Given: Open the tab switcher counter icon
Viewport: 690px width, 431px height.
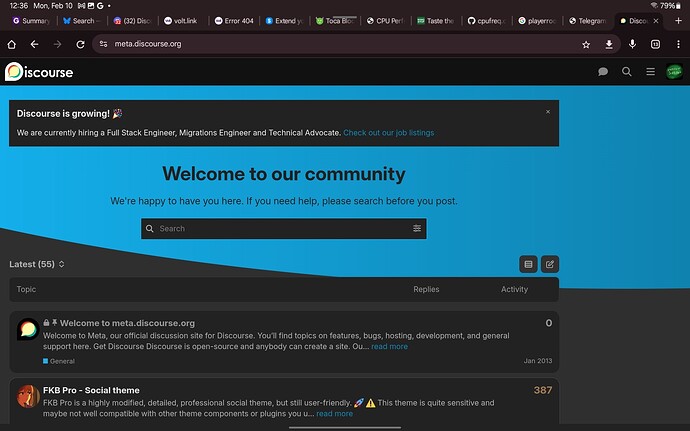Looking at the screenshot, I should (655, 44).
